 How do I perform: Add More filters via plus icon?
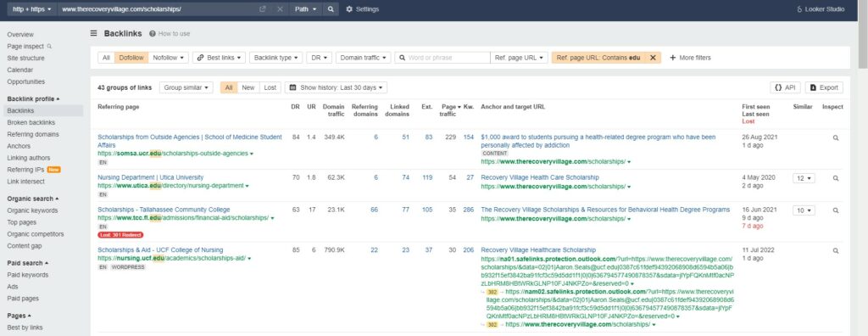point(690,58)
